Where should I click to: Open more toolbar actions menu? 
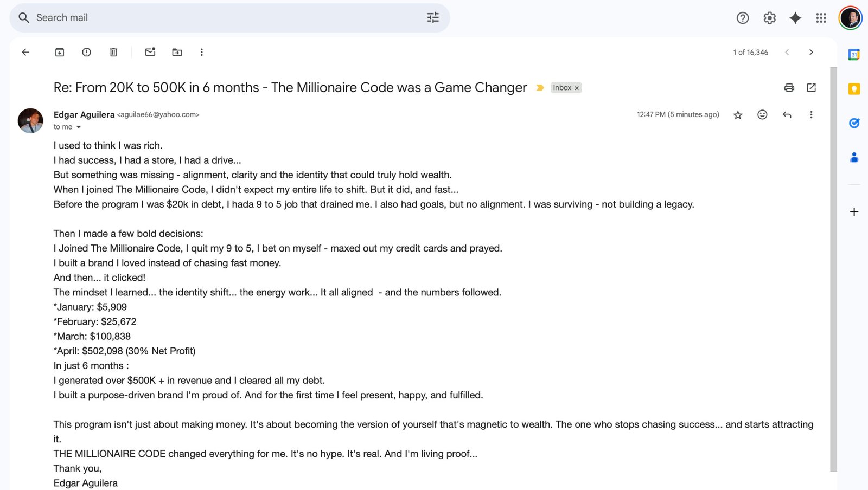(201, 52)
